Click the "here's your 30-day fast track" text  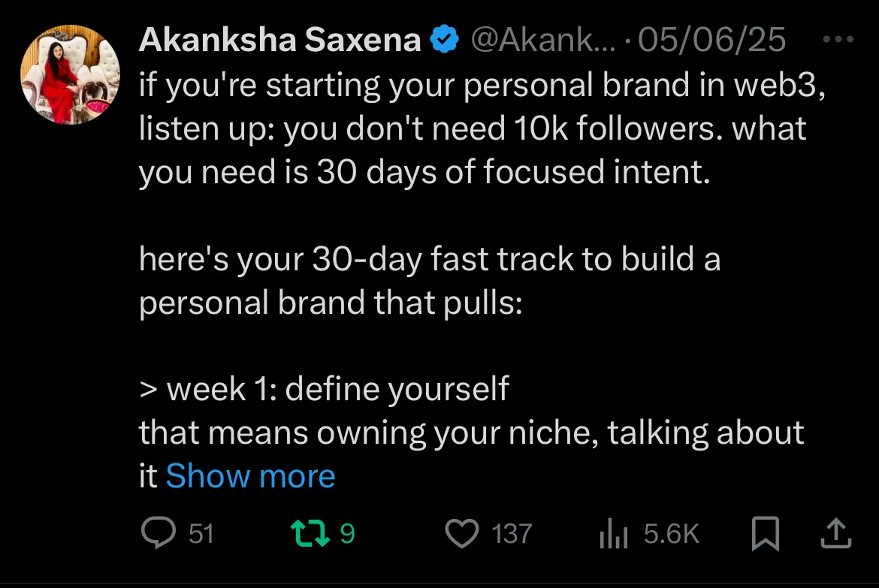click(429, 260)
